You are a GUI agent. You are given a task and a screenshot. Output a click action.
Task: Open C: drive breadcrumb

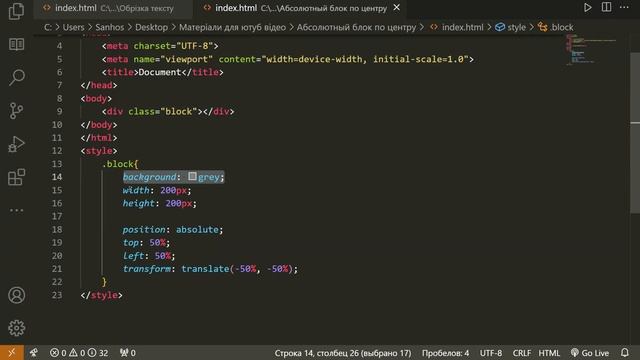click(x=48, y=27)
